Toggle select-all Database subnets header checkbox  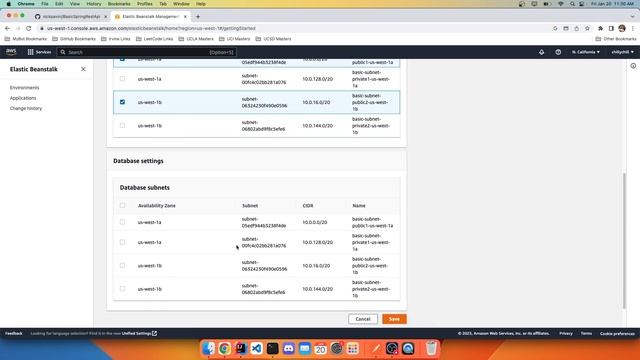(x=122, y=206)
